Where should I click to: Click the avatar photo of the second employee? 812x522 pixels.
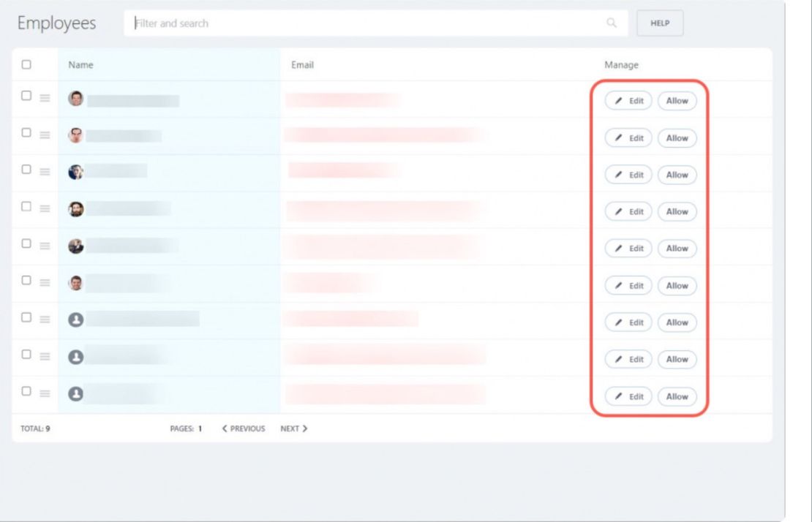[75, 135]
